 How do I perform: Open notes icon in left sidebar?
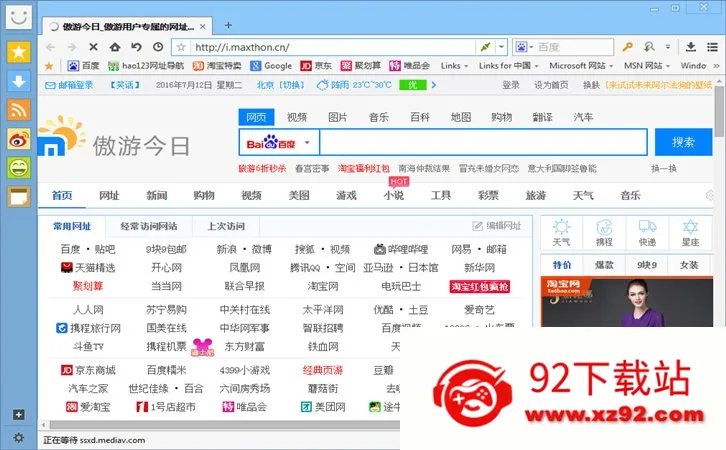pos(19,196)
